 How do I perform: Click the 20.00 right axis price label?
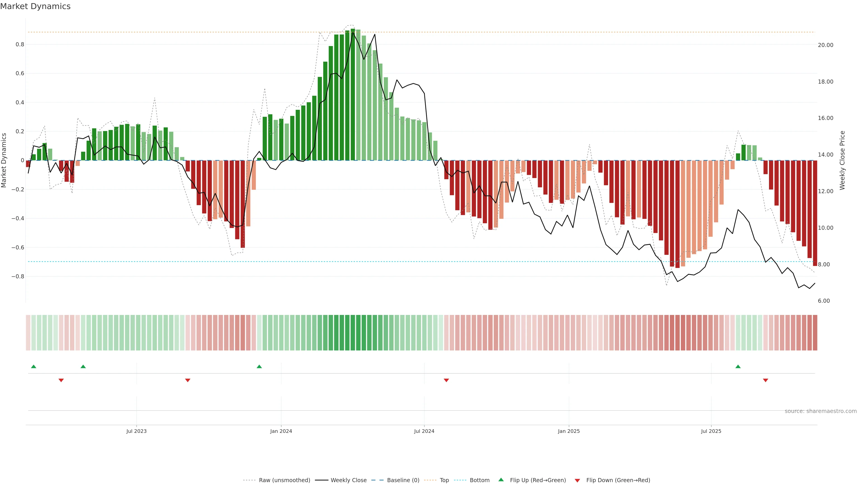pyautogui.click(x=825, y=45)
